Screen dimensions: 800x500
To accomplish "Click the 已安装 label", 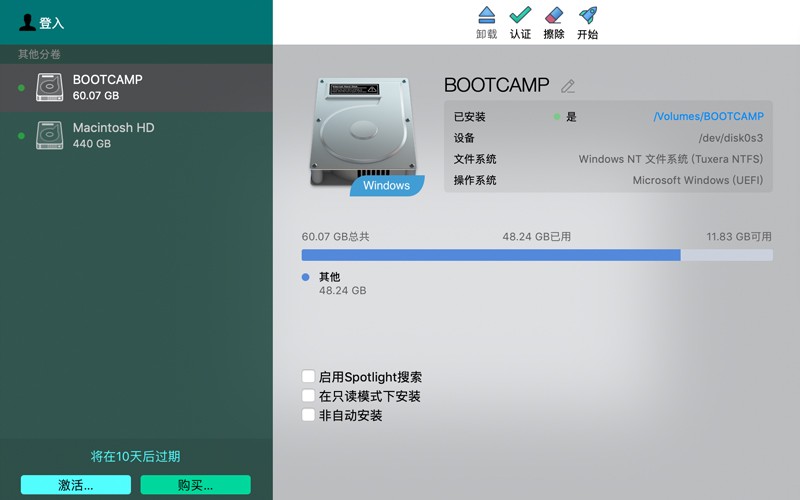I will click(x=469, y=117).
